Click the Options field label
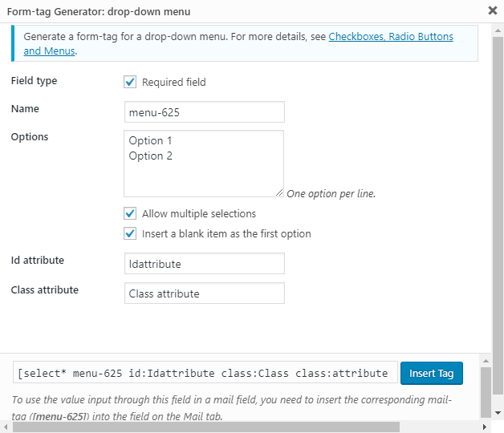The width and height of the screenshot is (504, 433). coord(30,137)
